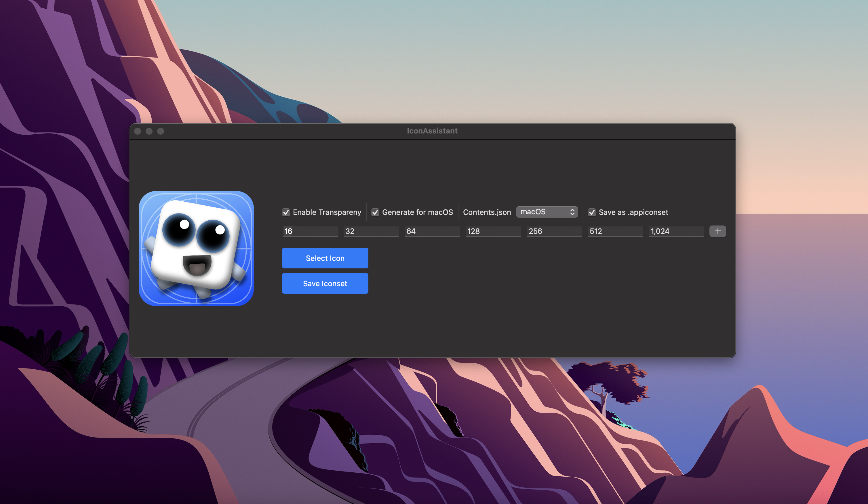The width and height of the screenshot is (868, 504).
Task: Click the dropdown's up-down chevron arrows
Action: (x=572, y=212)
